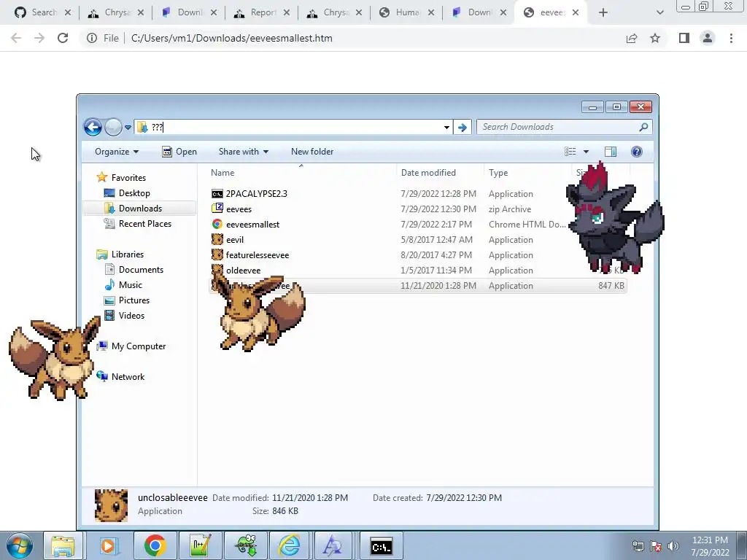Click the Chrome icon of eeveesmallest
The width and height of the screenshot is (747, 560).
tap(217, 224)
